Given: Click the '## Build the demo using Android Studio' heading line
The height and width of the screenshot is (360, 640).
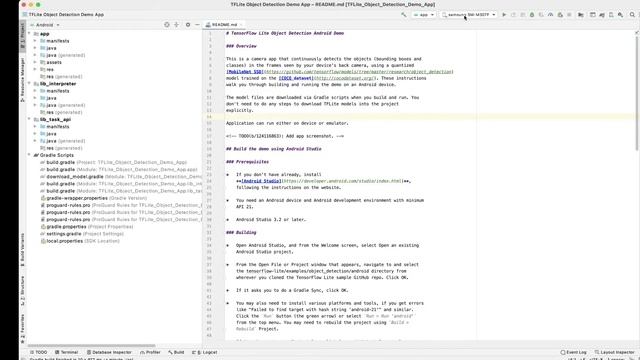Looking at the screenshot, I should [x=273, y=149].
